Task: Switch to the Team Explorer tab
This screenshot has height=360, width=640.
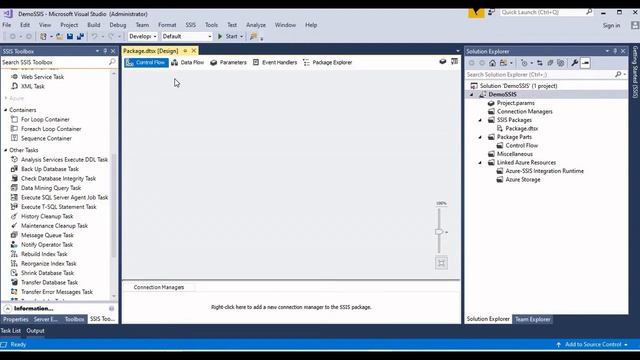Action: click(533, 319)
